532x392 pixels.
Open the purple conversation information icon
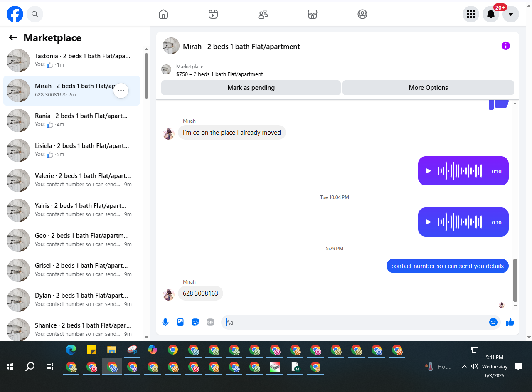click(505, 46)
